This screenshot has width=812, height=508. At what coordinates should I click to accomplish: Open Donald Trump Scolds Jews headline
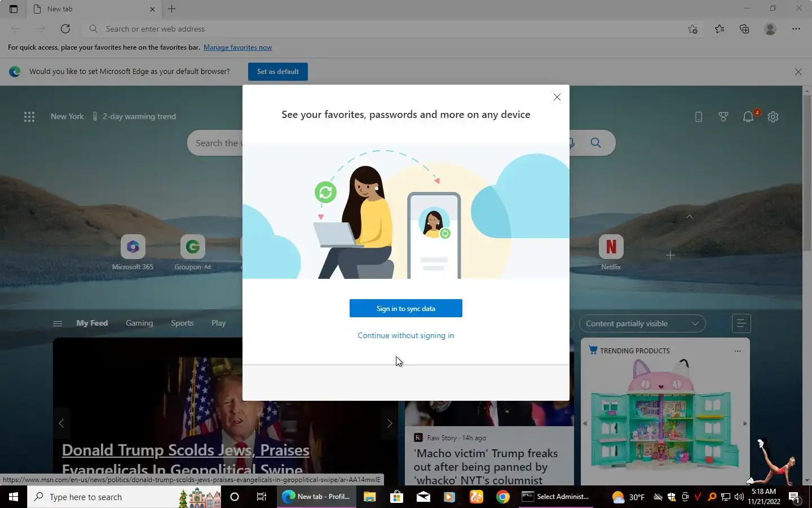pyautogui.click(x=186, y=459)
